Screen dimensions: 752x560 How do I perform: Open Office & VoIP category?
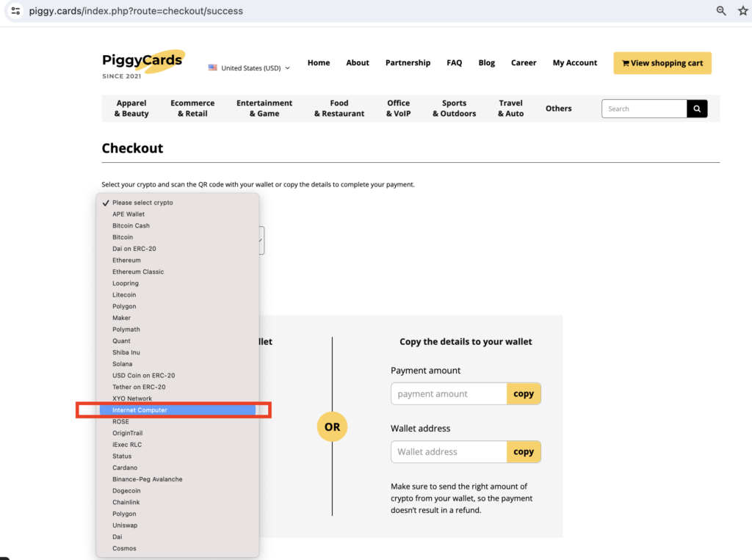[x=399, y=109]
